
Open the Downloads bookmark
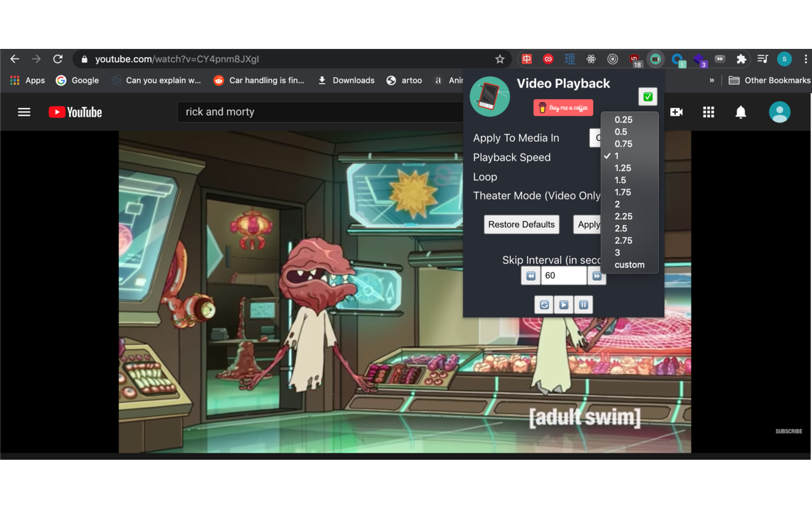point(346,81)
